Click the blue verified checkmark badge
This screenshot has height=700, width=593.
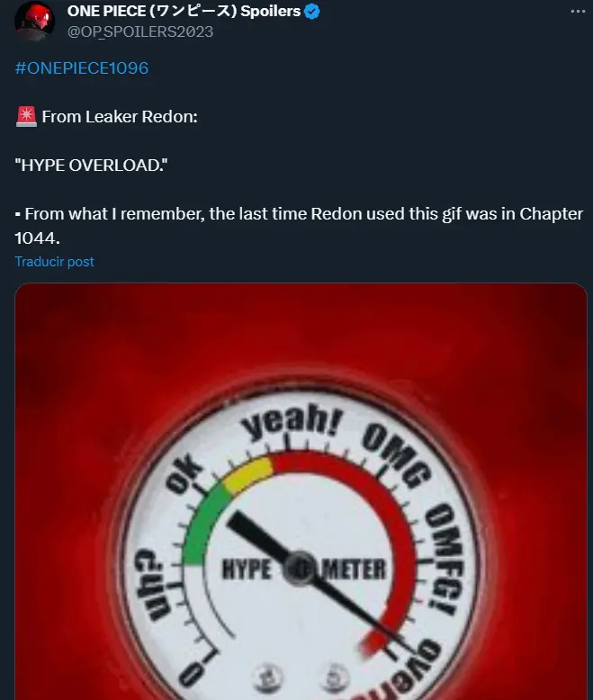311,11
